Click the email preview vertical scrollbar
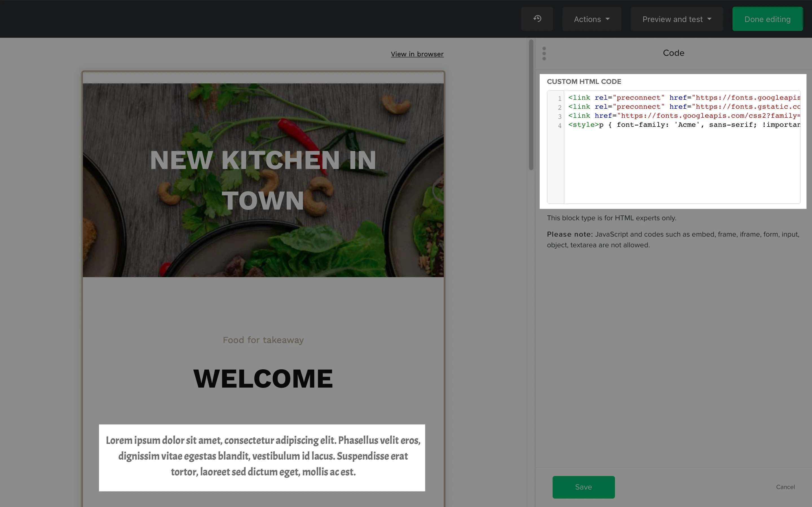The width and height of the screenshot is (812, 507). pos(531,104)
